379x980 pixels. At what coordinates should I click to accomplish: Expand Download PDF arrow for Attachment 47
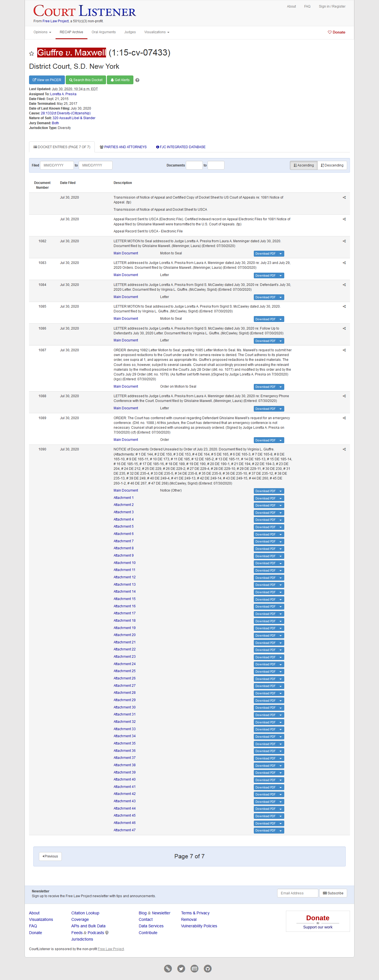(281, 830)
